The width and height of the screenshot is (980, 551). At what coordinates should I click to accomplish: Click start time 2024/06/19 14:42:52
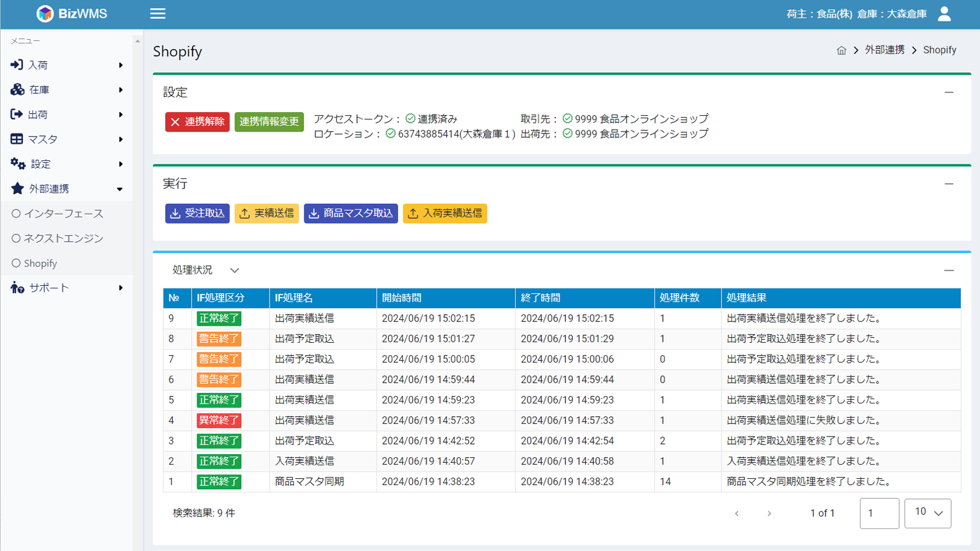(x=428, y=441)
